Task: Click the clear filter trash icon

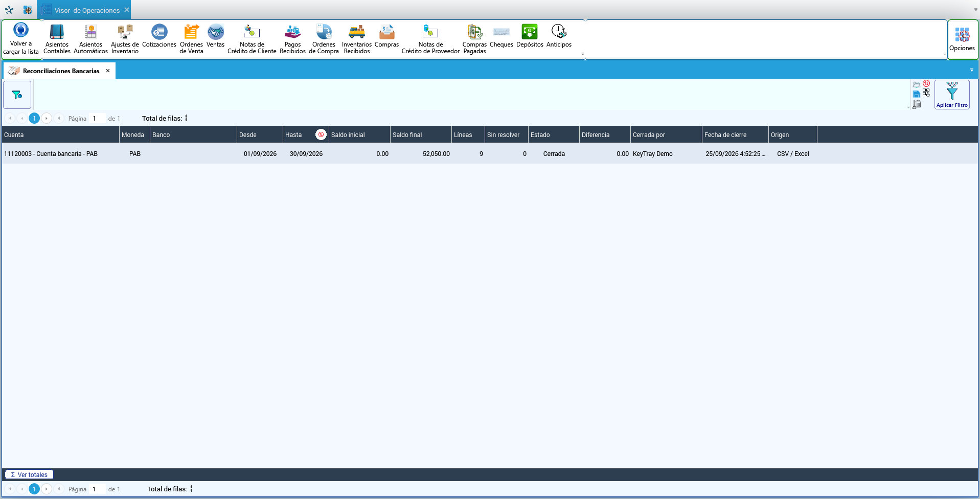Action: click(917, 104)
